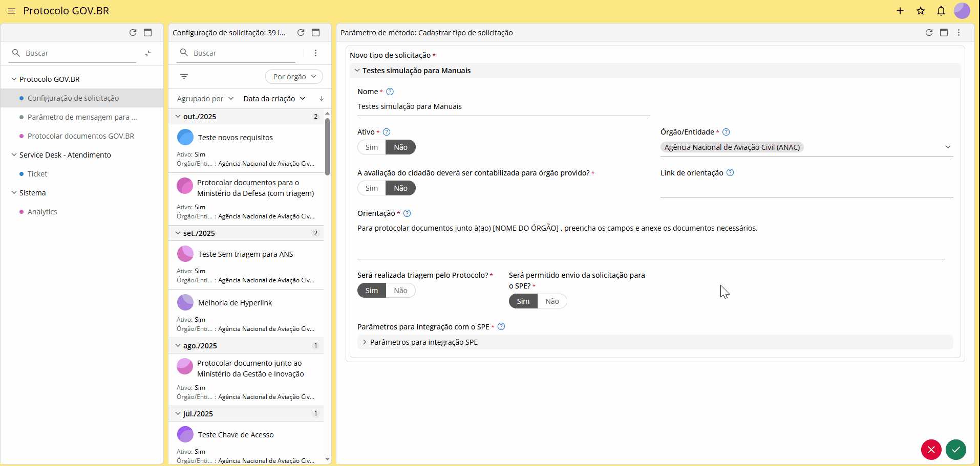Confirm with the green check button
This screenshot has width=980, height=466.
click(956, 450)
